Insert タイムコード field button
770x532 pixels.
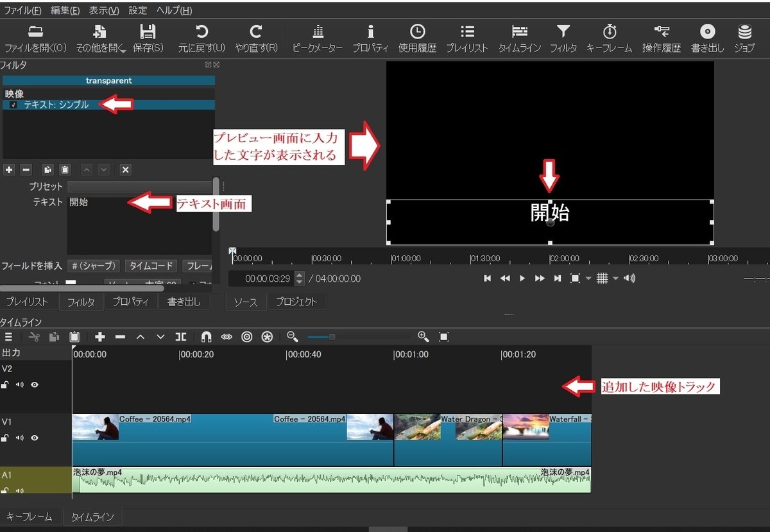150,266
